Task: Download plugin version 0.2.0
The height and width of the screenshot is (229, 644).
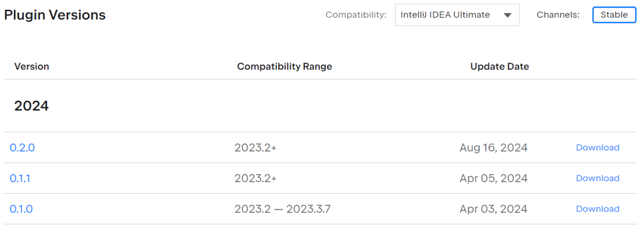Action: coord(597,147)
